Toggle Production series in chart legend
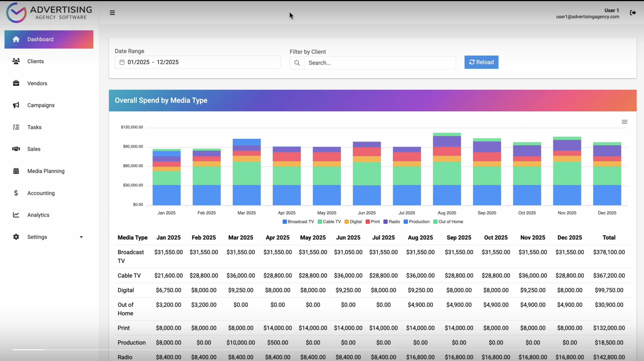The image size is (644, 361). click(x=417, y=222)
